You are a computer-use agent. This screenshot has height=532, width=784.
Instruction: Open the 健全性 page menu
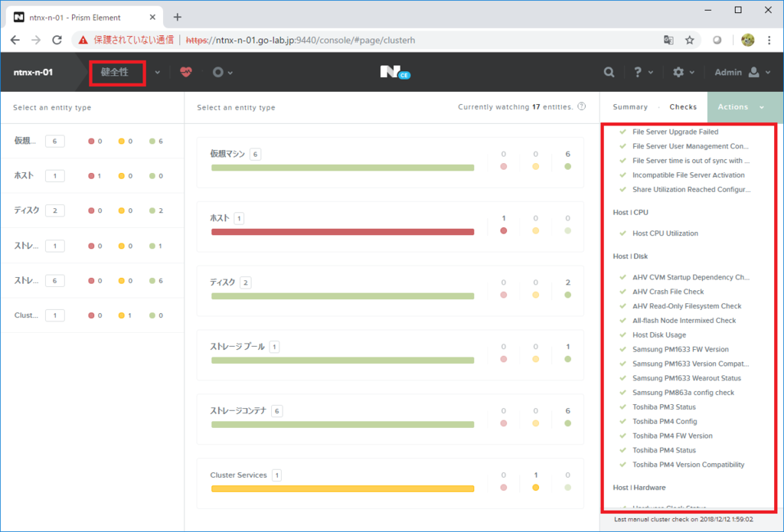point(115,72)
